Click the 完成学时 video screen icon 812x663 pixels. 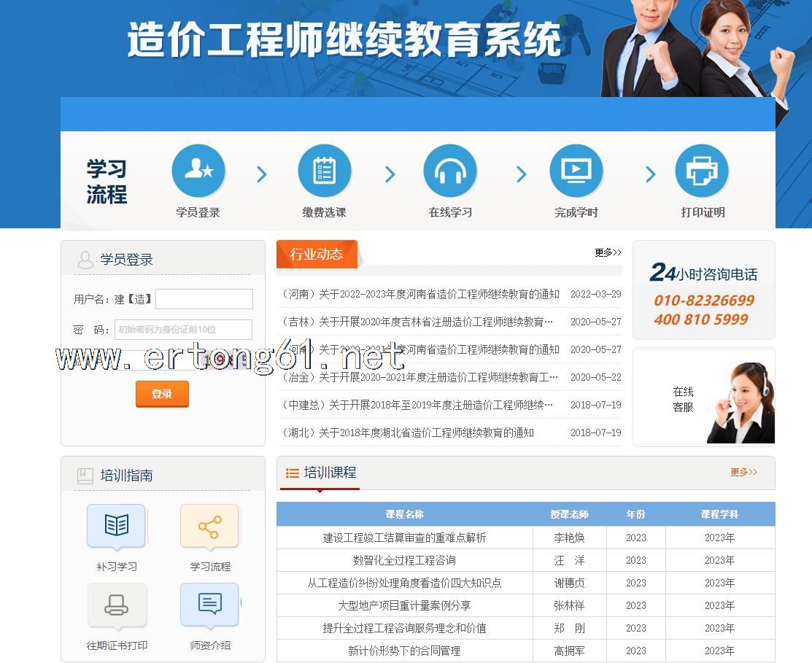576,171
